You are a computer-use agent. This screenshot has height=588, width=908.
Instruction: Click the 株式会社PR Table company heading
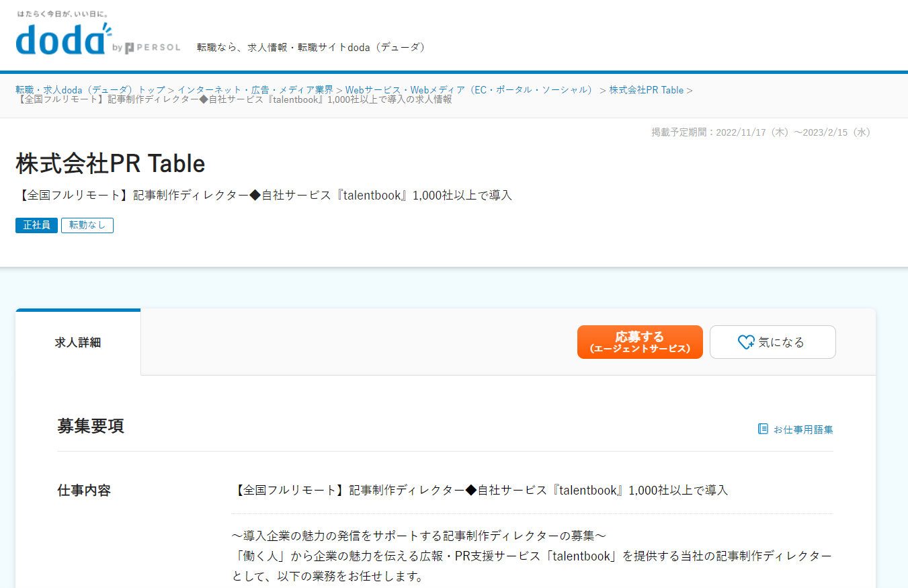pos(110,163)
